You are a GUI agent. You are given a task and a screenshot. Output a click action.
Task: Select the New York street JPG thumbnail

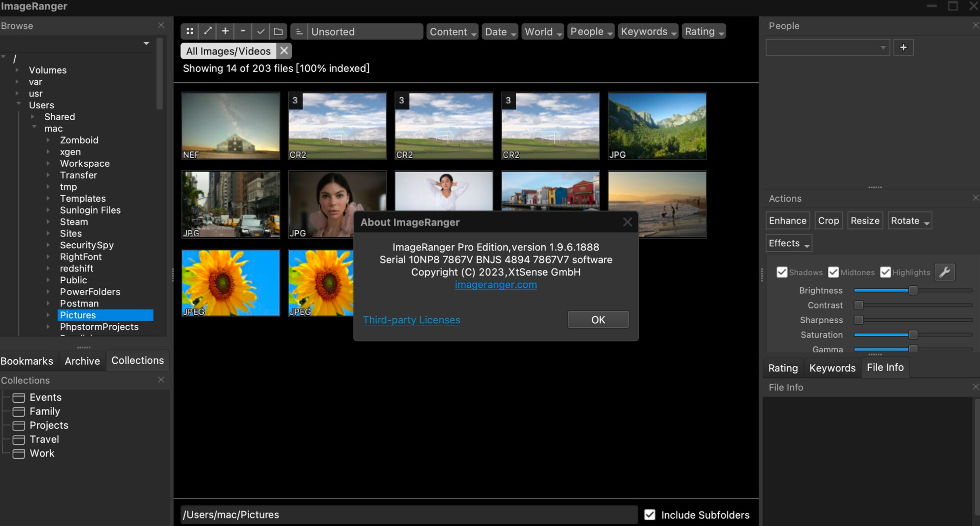(x=231, y=204)
